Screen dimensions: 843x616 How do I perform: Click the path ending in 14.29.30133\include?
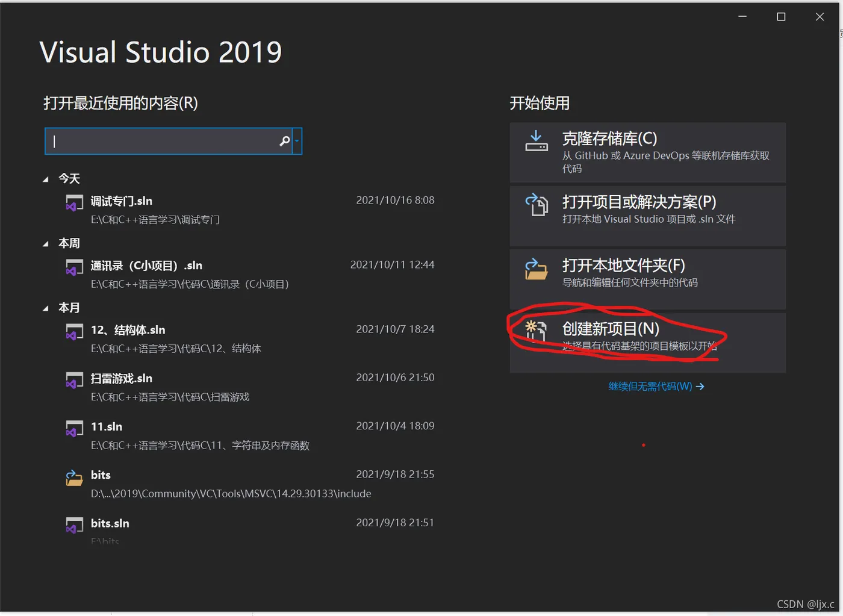[x=231, y=493]
